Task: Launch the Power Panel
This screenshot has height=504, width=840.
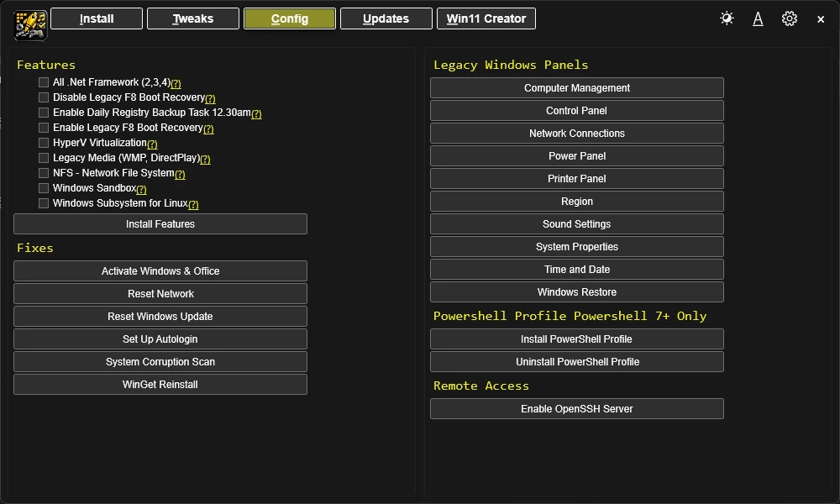Action: 577,156
